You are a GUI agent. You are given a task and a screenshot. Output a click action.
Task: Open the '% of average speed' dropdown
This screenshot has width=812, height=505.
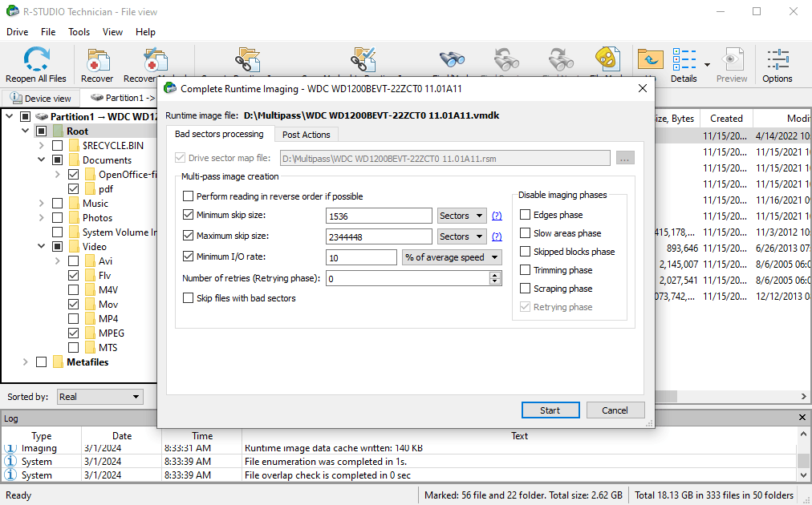pos(452,257)
